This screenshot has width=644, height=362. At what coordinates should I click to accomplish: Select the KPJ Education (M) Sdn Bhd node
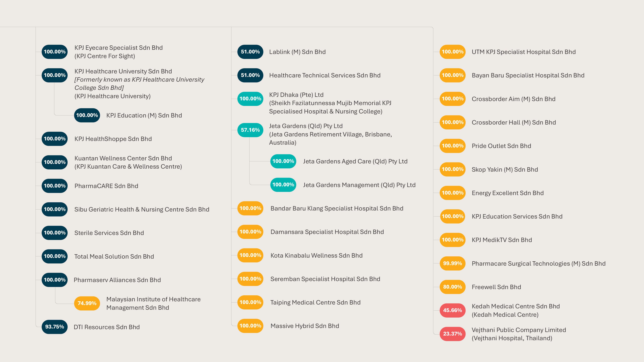[x=144, y=115]
